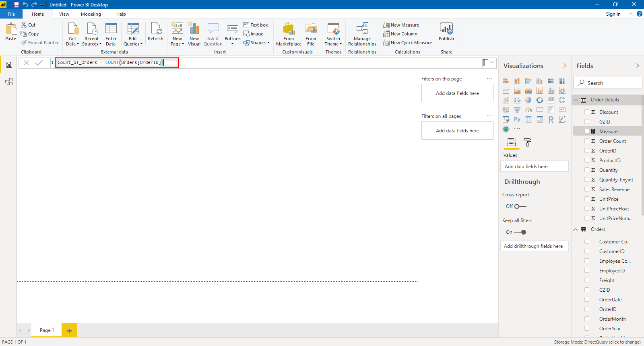This screenshot has height=346, width=644.
Task: Open From Marketplace custom visuals
Action: (289, 34)
